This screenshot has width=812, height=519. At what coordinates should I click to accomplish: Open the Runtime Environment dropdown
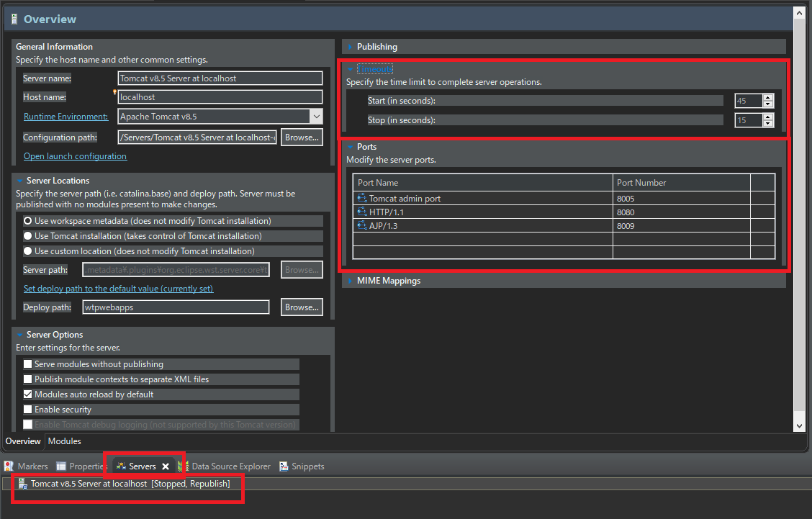click(317, 117)
